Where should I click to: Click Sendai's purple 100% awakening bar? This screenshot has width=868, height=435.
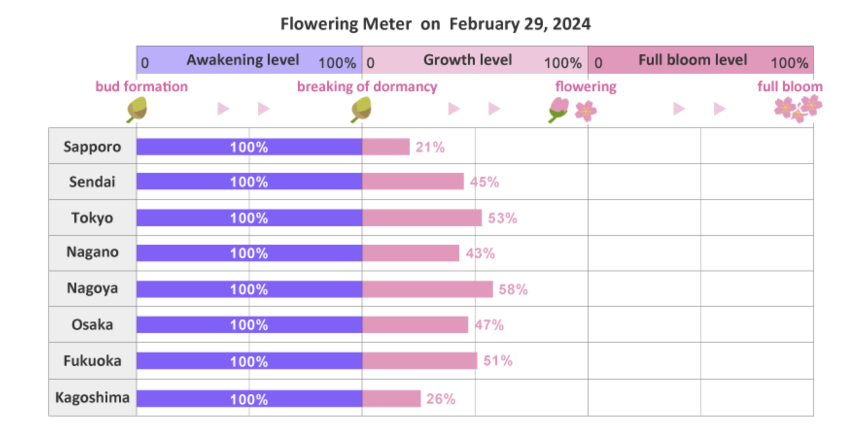click(249, 182)
